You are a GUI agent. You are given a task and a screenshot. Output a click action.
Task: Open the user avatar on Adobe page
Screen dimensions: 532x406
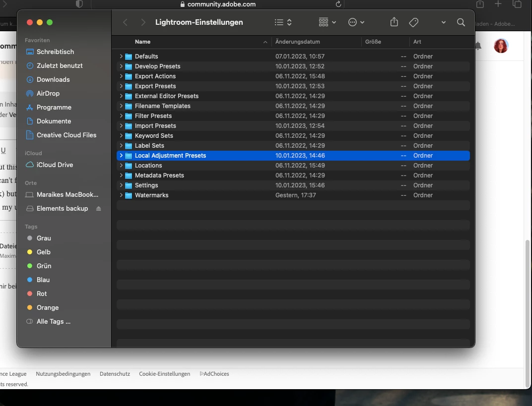[501, 46]
